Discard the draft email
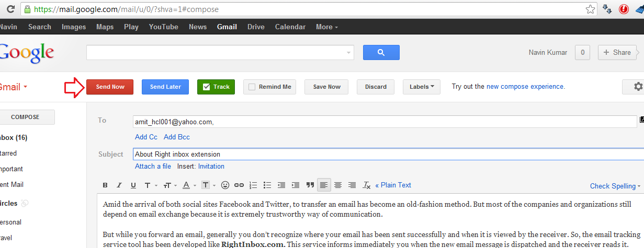This screenshot has width=644, height=248. click(376, 87)
